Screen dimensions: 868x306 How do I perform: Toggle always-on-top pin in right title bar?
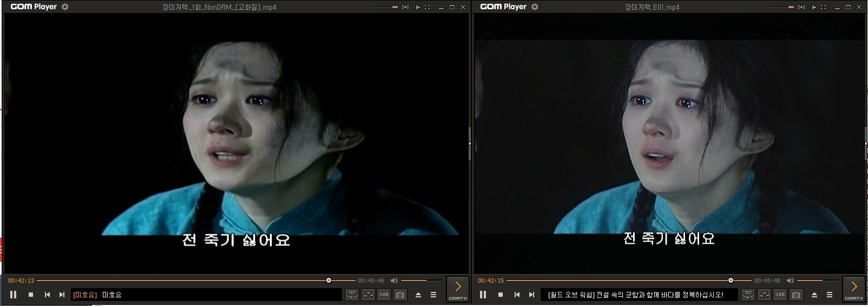pos(813,7)
